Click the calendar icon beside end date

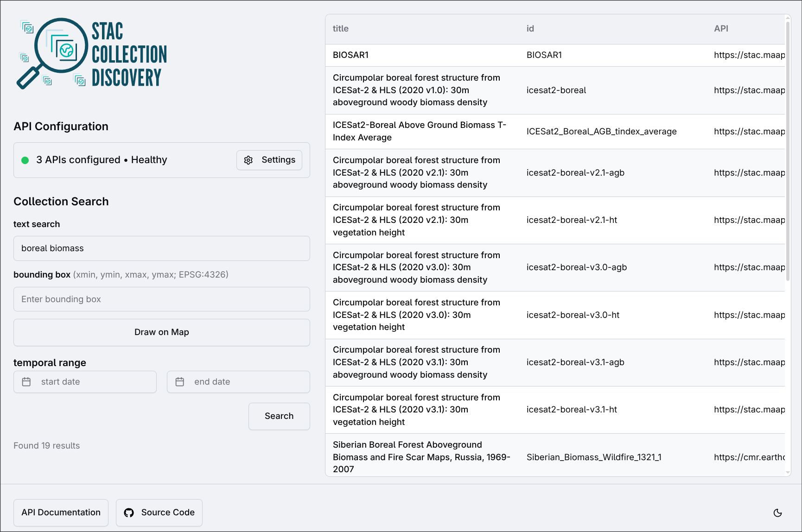[x=180, y=382]
